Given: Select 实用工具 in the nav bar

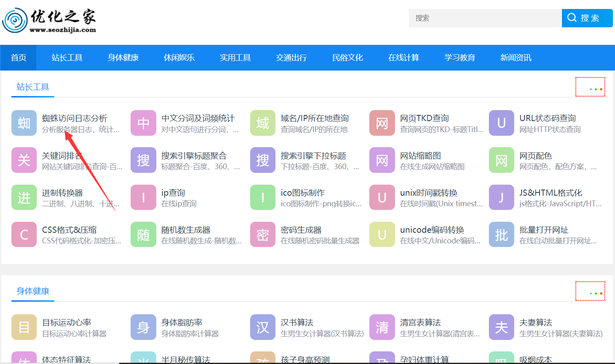Looking at the screenshot, I should [x=235, y=57].
